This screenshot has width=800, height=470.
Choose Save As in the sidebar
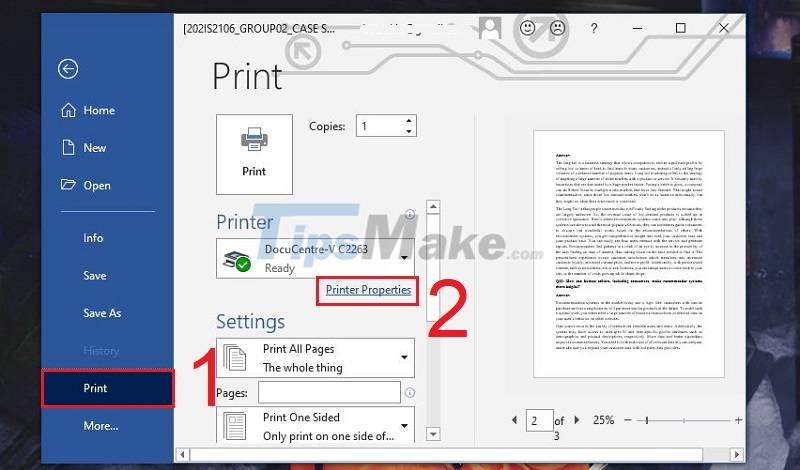102,313
